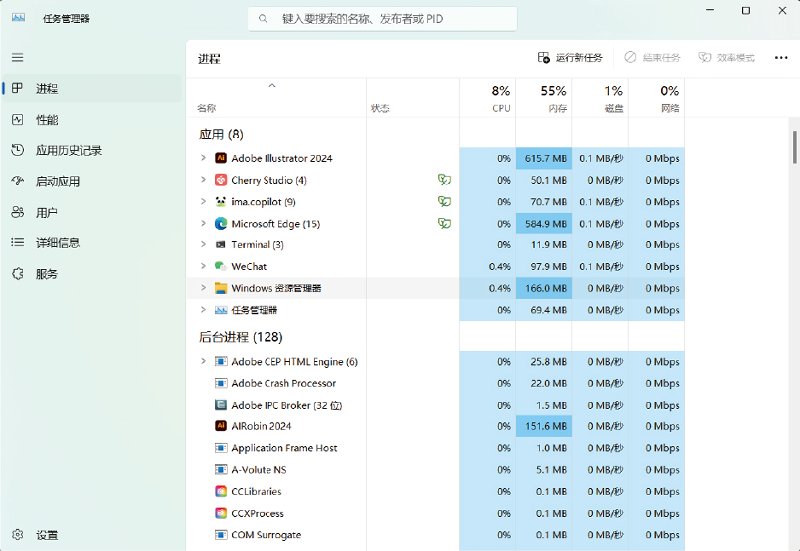Click the 运行新任务 button
Image resolution: width=800 pixels, height=551 pixels.
pos(570,58)
